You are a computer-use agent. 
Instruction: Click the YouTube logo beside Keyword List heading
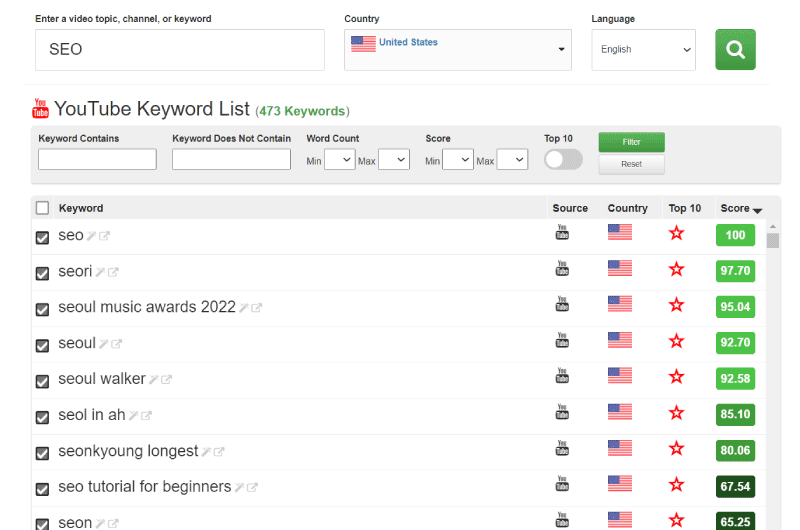(x=40, y=108)
